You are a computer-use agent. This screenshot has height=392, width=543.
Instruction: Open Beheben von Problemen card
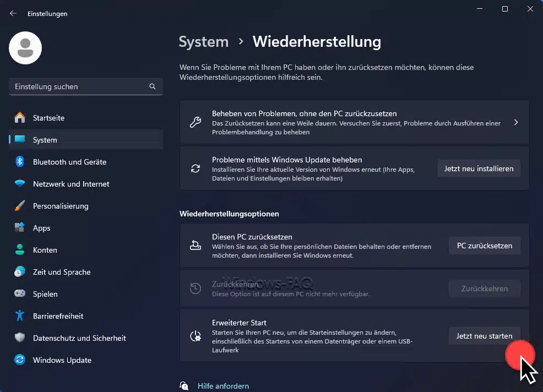pos(354,122)
